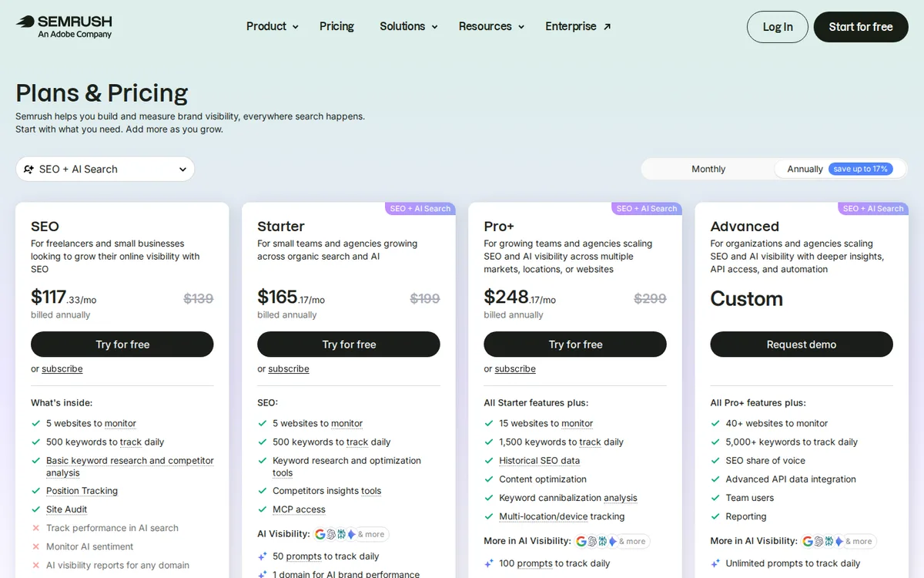The height and width of the screenshot is (578, 924).
Task: Click sparkle icon beside 100 prompts
Action: pyautogui.click(x=488, y=563)
